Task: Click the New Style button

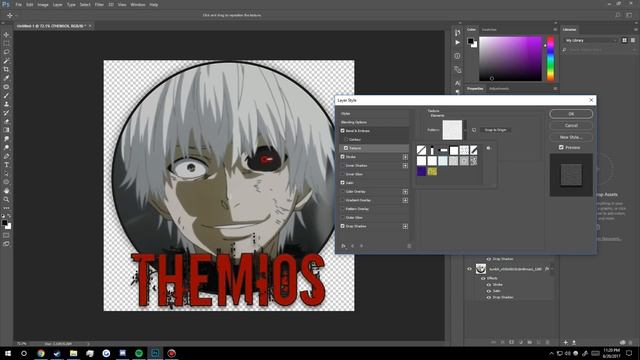Action: pyautogui.click(x=571, y=137)
